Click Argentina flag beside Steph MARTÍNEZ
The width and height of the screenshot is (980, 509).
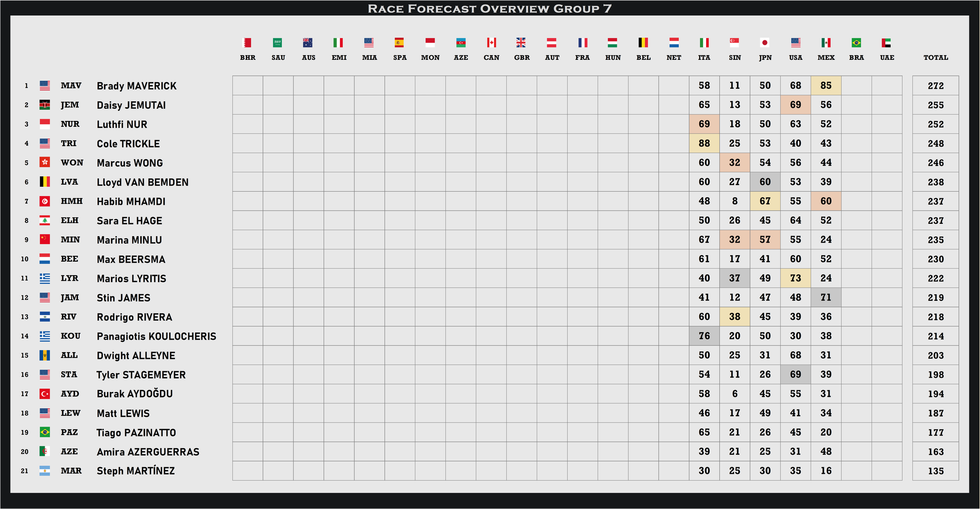coord(45,471)
